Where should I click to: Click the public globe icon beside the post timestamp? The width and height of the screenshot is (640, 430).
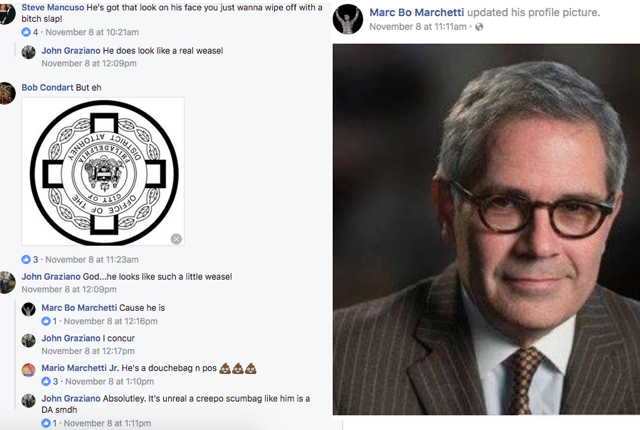click(479, 27)
